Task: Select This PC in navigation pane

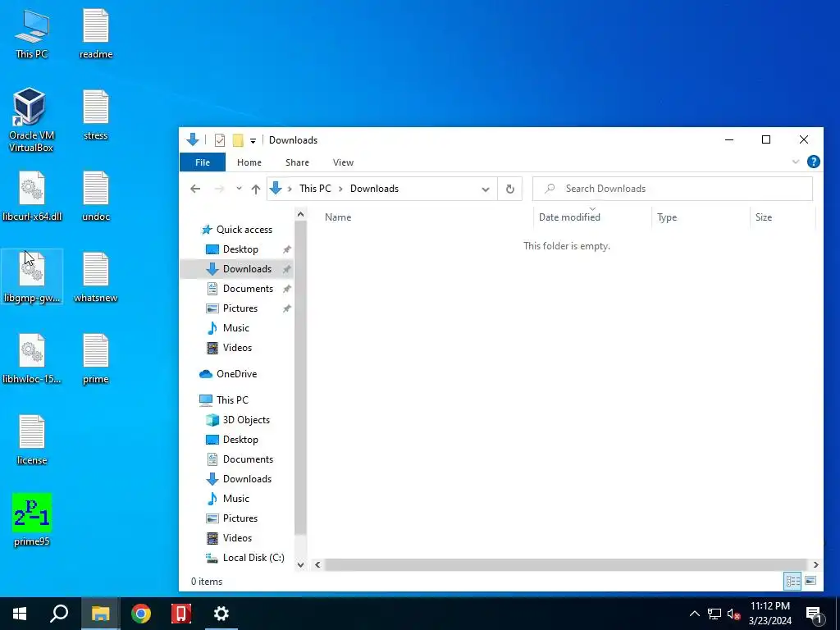Action: click(x=232, y=399)
